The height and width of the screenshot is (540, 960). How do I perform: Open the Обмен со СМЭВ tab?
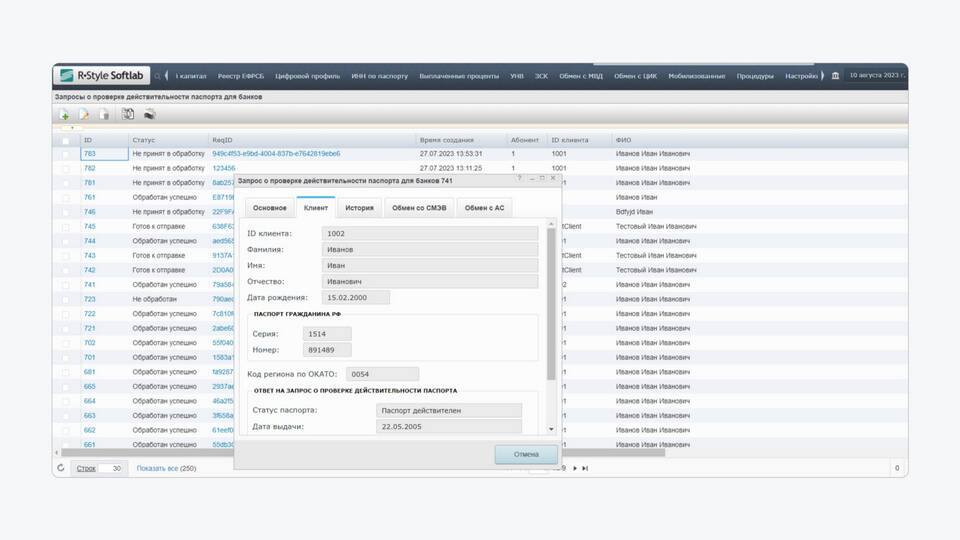click(420, 208)
